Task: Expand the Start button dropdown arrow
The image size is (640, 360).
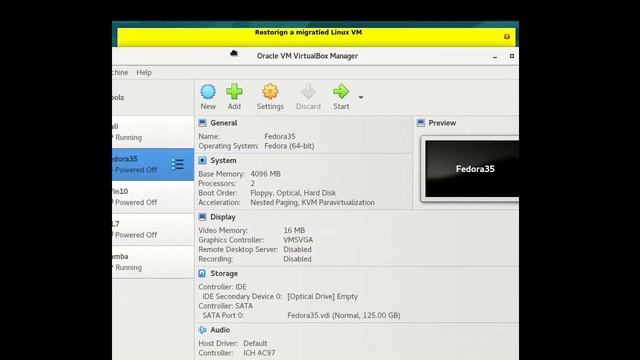Action: click(x=361, y=98)
